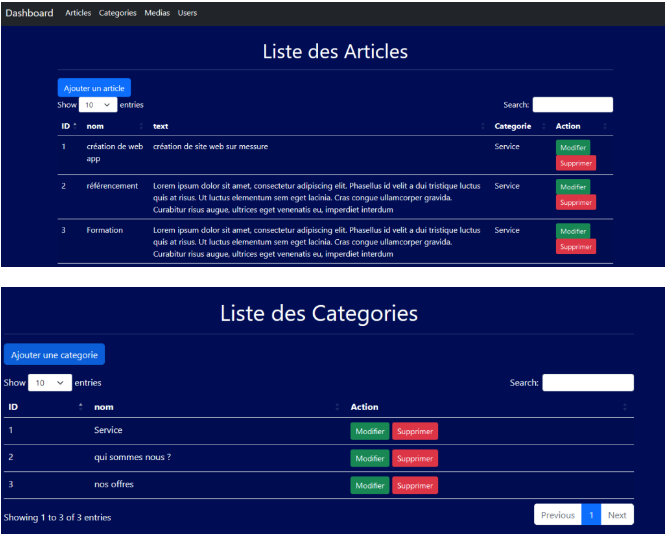Focus the articles Search input field
665x534 pixels.
point(572,104)
